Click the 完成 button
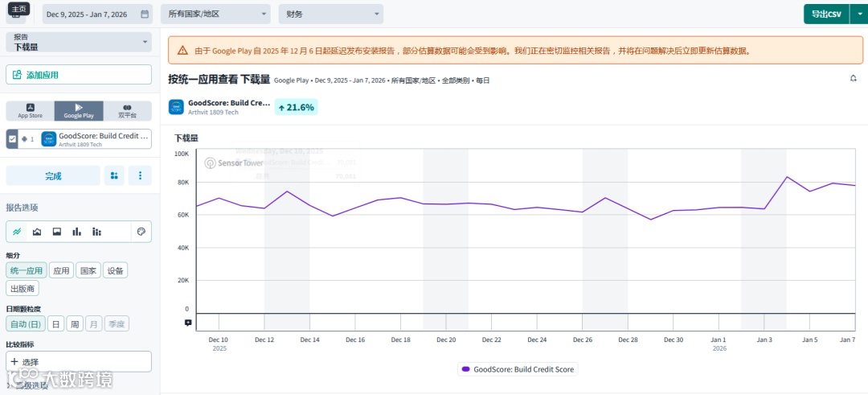This screenshot has height=395, width=868. click(x=53, y=175)
